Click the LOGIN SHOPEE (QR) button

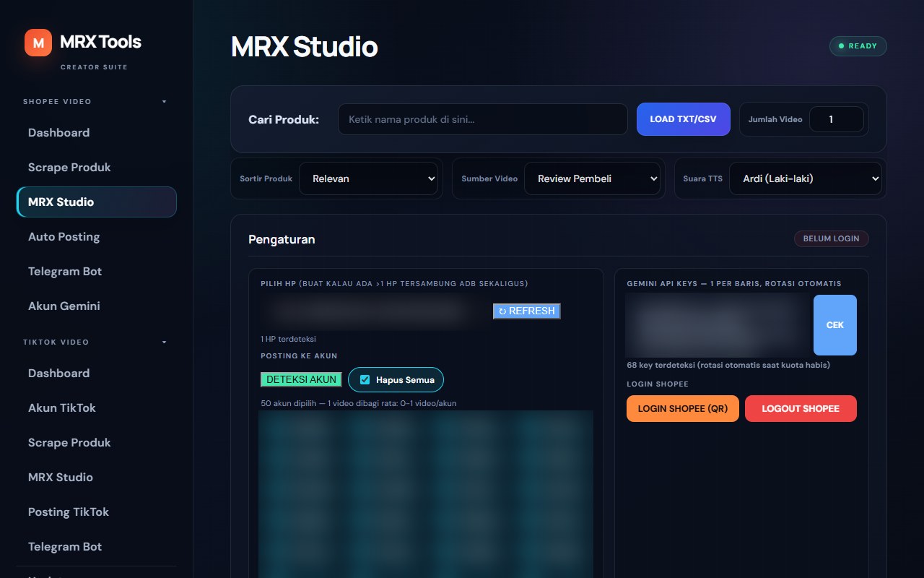click(683, 409)
